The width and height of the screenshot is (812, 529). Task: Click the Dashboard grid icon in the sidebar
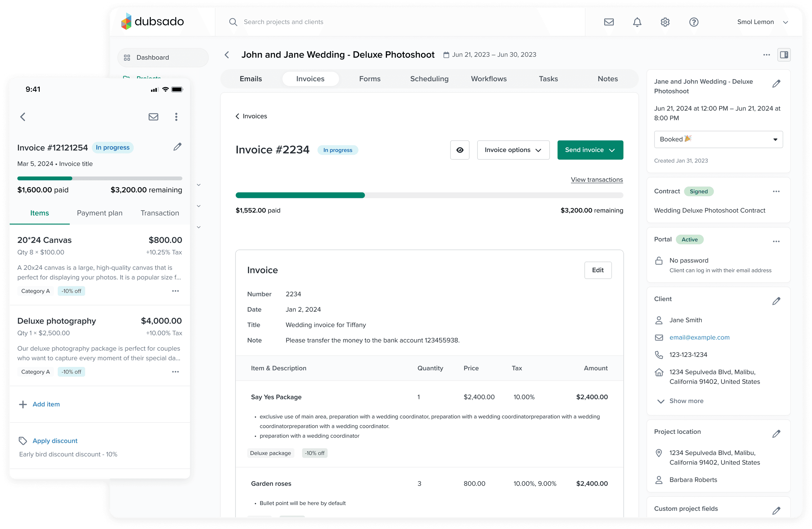127,57
